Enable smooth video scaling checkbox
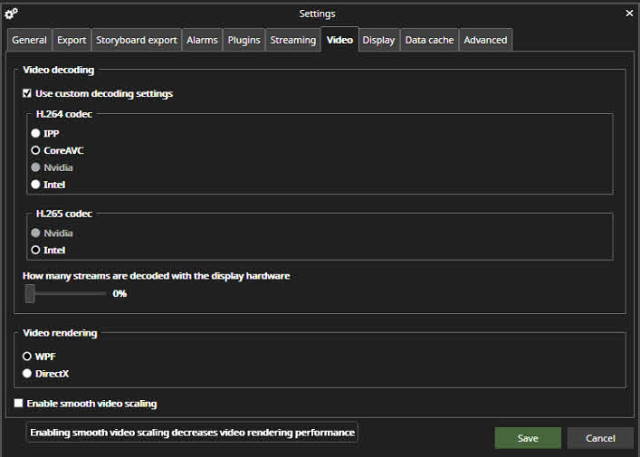Screen dimensions: 640x458 (x=19, y=404)
